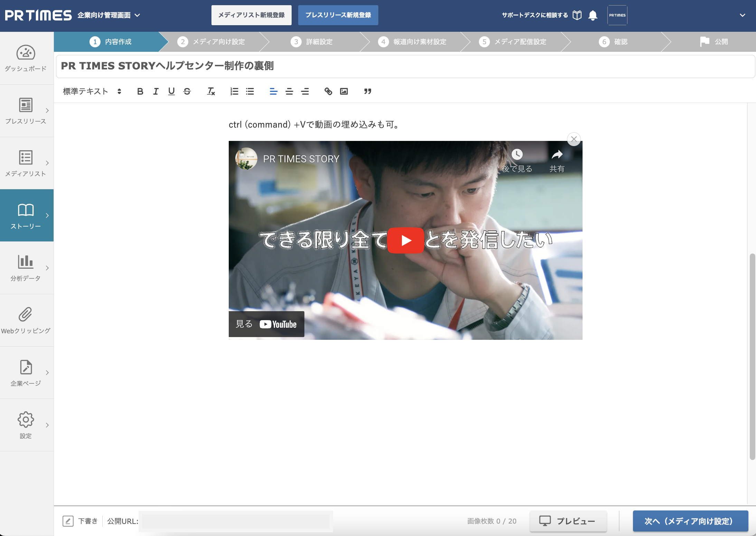Open Webクリッピング in sidebar

click(x=26, y=320)
